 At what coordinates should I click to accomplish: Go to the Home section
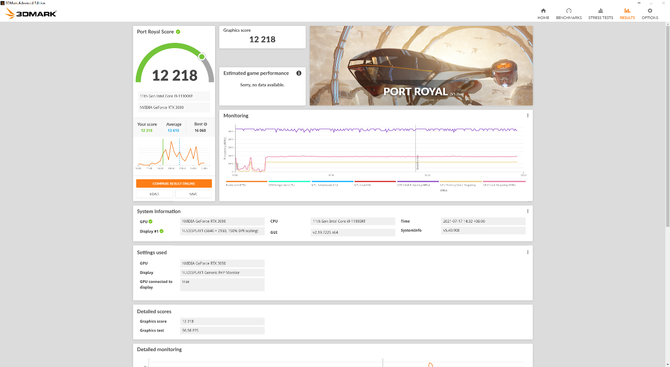543,14
